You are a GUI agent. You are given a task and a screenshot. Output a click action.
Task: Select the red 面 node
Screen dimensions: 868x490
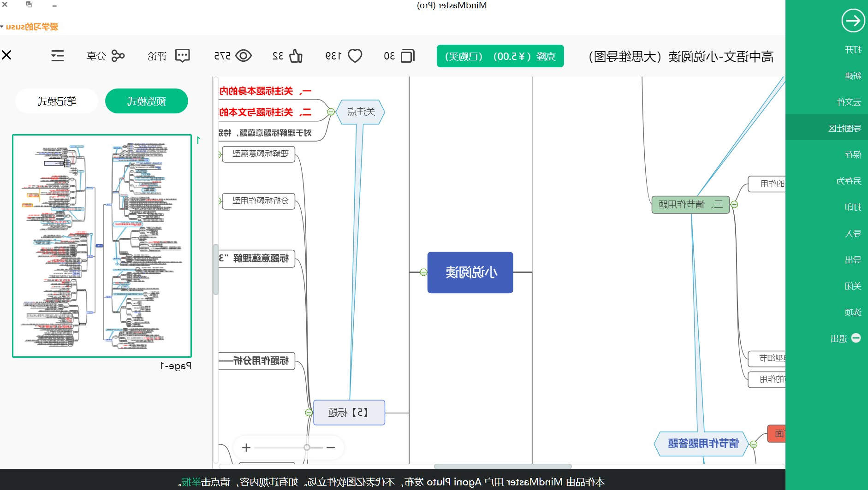point(777,434)
